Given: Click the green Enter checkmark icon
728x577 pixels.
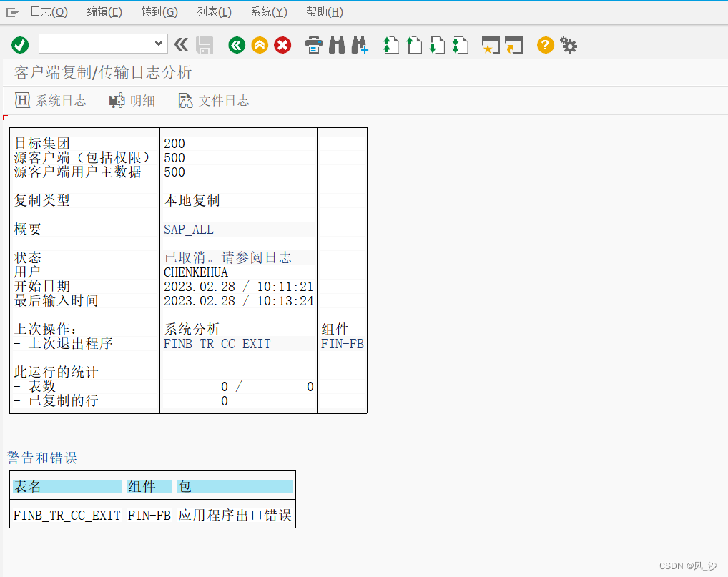Looking at the screenshot, I should pyautogui.click(x=20, y=45).
